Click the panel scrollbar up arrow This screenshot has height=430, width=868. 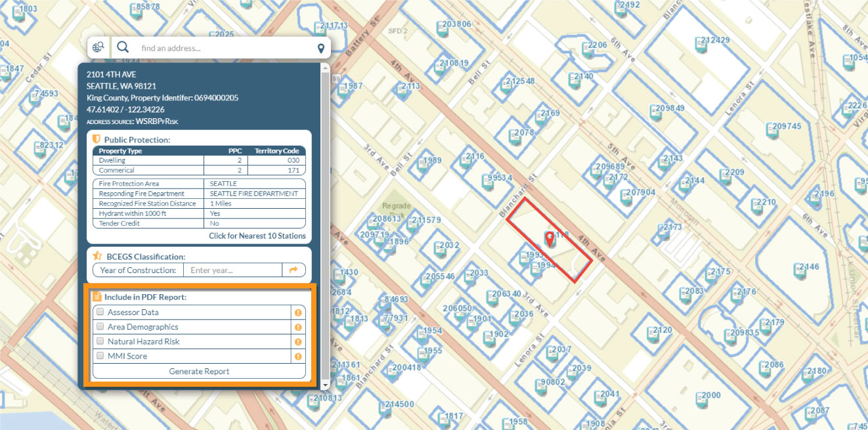(325, 67)
